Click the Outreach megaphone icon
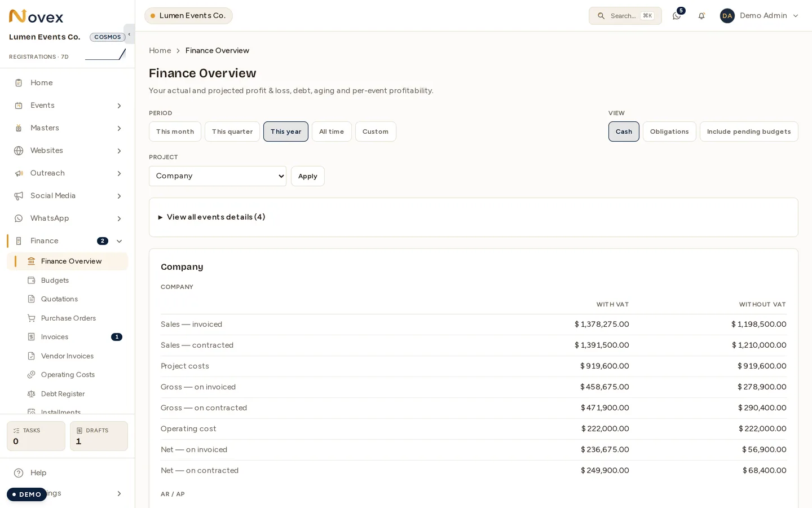The image size is (812, 508). coord(19,173)
